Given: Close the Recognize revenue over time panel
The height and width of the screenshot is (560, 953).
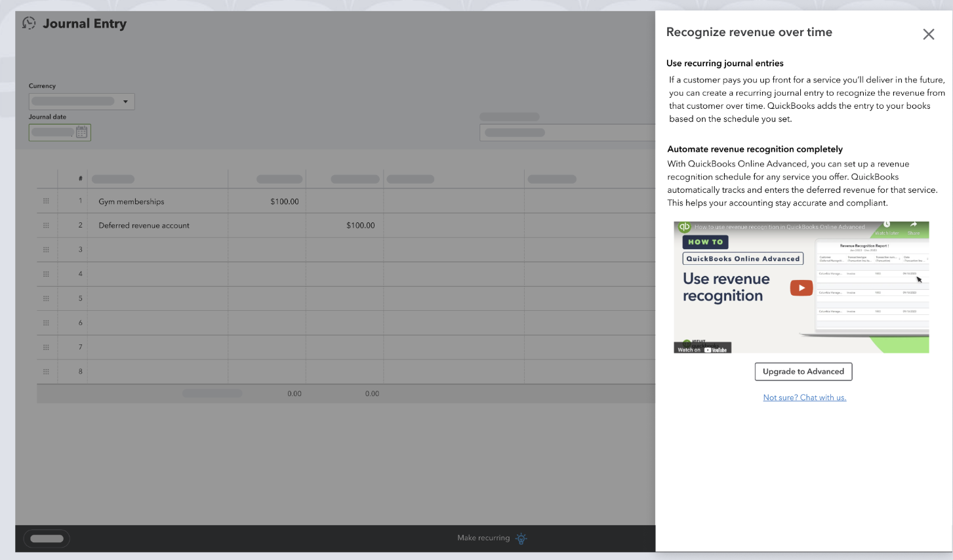Looking at the screenshot, I should click(928, 34).
